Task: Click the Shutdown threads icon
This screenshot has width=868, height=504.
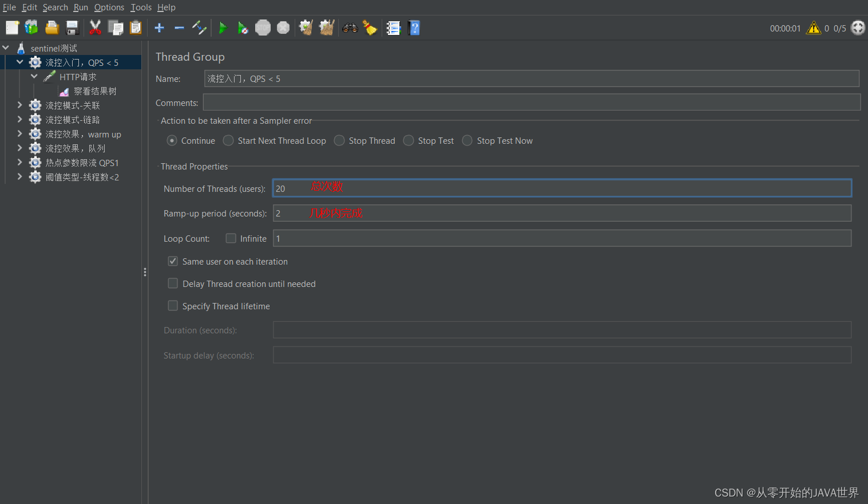Action: (x=283, y=27)
